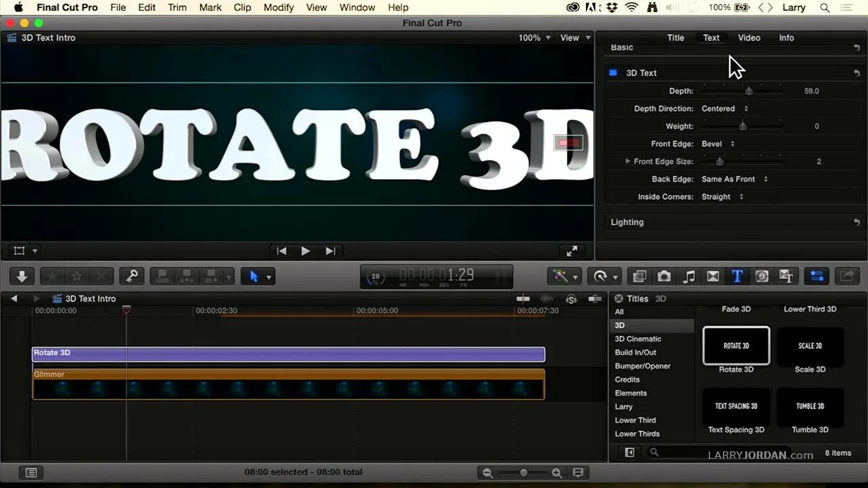The height and width of the screenshot is (488, 868).
Task: Zoom in the timeline magnifier plus
Action: pos(557,473)
